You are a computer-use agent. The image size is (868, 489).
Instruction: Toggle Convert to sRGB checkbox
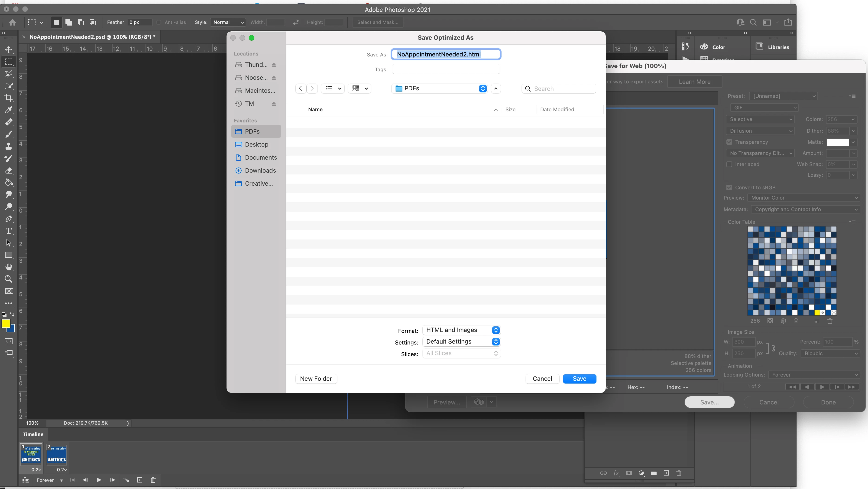pos(729,187)
